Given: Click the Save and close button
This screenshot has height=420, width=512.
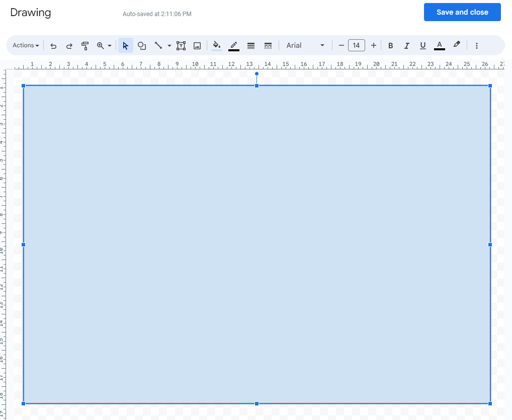Looking at the screenshot, I should coord(462,12).
